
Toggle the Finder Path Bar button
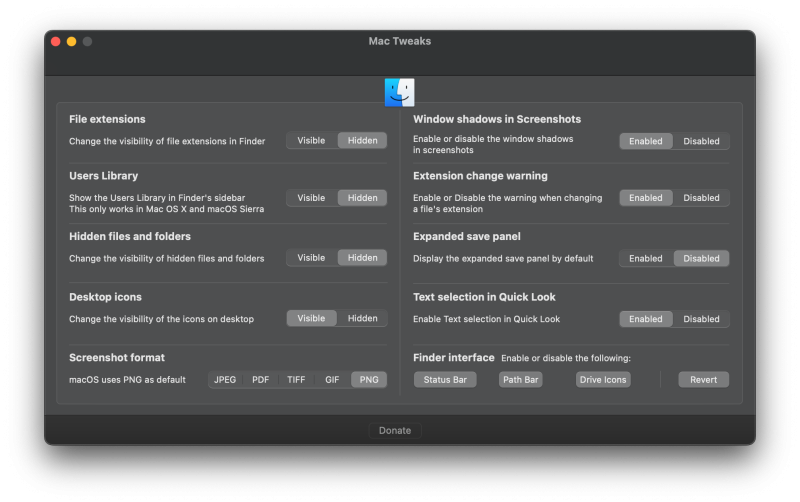[x=520, y=380]
